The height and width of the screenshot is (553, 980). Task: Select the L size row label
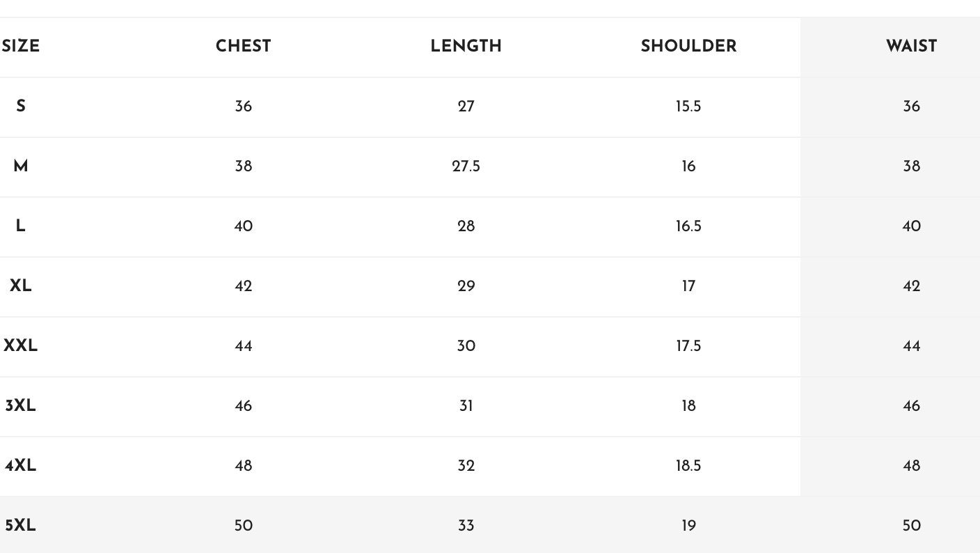click(x=21, y=226)
